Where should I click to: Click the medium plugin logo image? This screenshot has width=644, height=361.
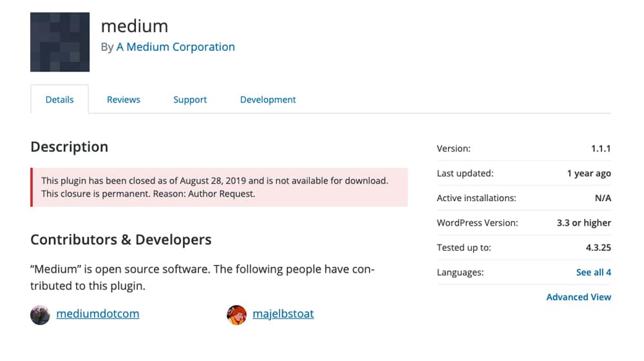(59, 42)
